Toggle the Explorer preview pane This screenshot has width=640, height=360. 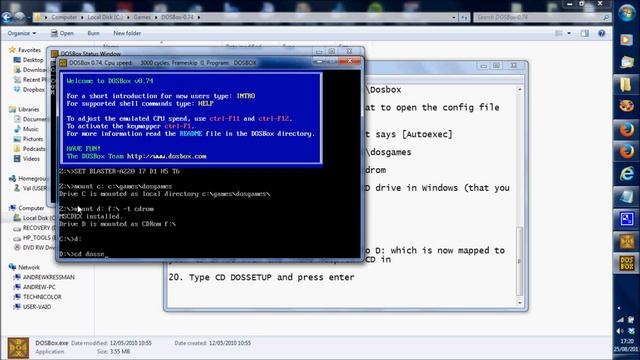(x=585, y=33)
